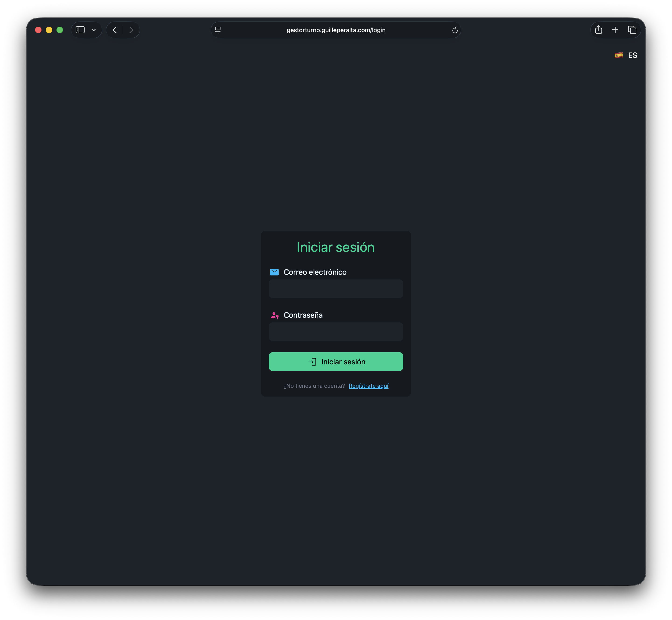The height and width of the screenshot is (620, 672).
Task: Click the login arrow icon inside the green button
Action: (312, 362)
